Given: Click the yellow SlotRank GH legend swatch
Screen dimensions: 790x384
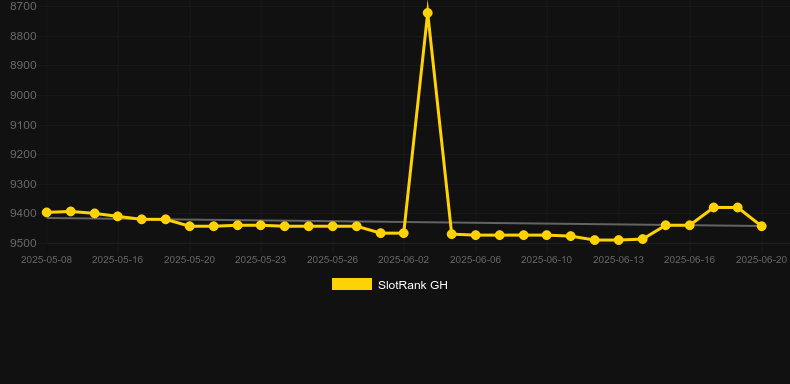Looking at the screenshot, I should tap(352, 284).
